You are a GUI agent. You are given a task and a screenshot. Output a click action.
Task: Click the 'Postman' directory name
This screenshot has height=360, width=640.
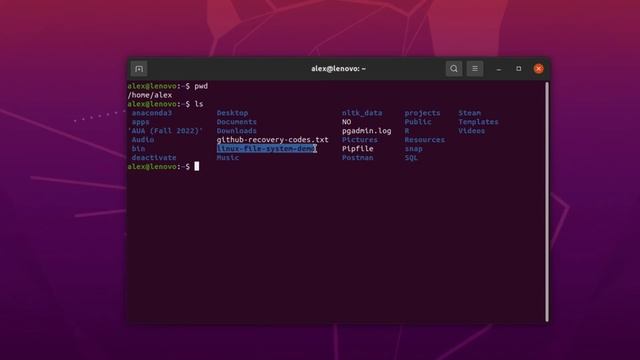(358, 158)
